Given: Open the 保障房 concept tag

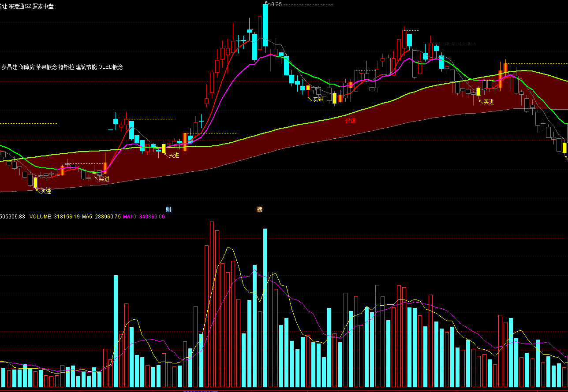Looking at the screenshot, I should 26,67.
